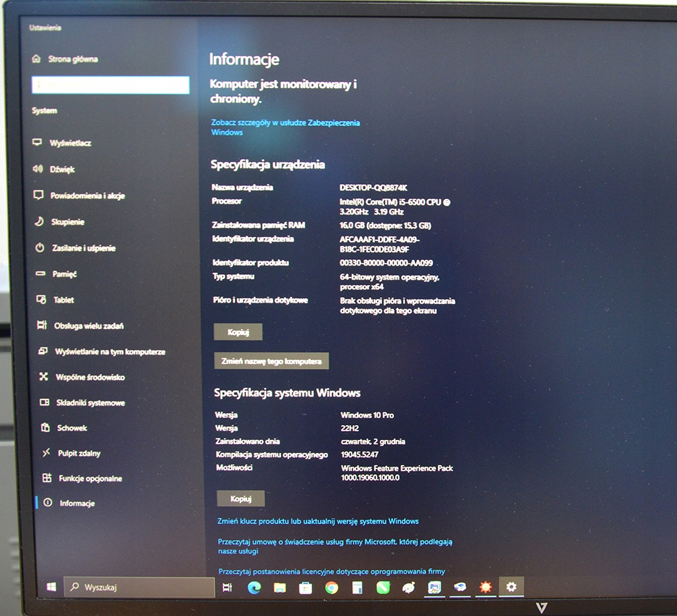Copy the Windows specifications with Kopiuj
677x616 pixels.
coord(240,499)
